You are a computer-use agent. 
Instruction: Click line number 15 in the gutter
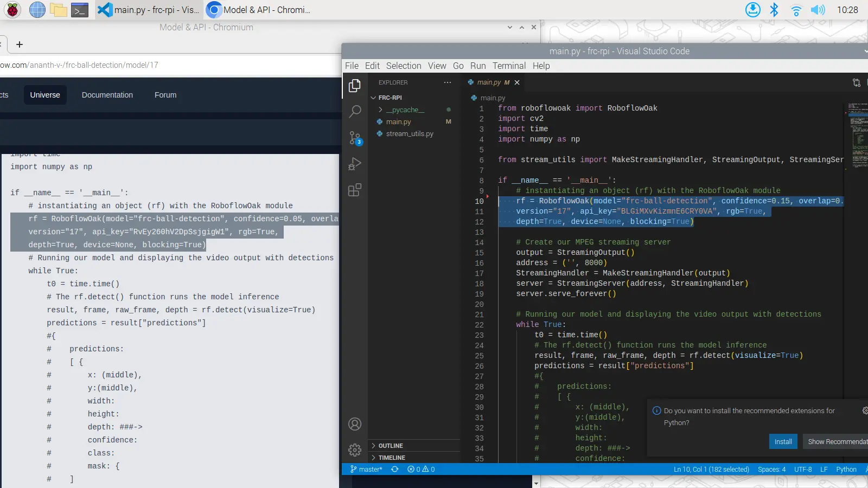[x=479, y=253]
